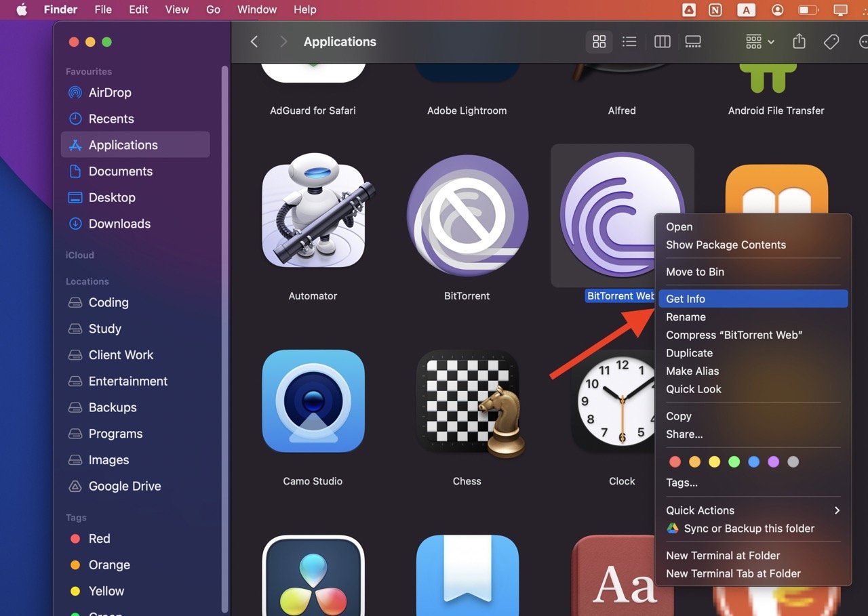Filter by the Red sidebar tag
This screenshot has width=868, height=616.
click(x=136, y=539)
